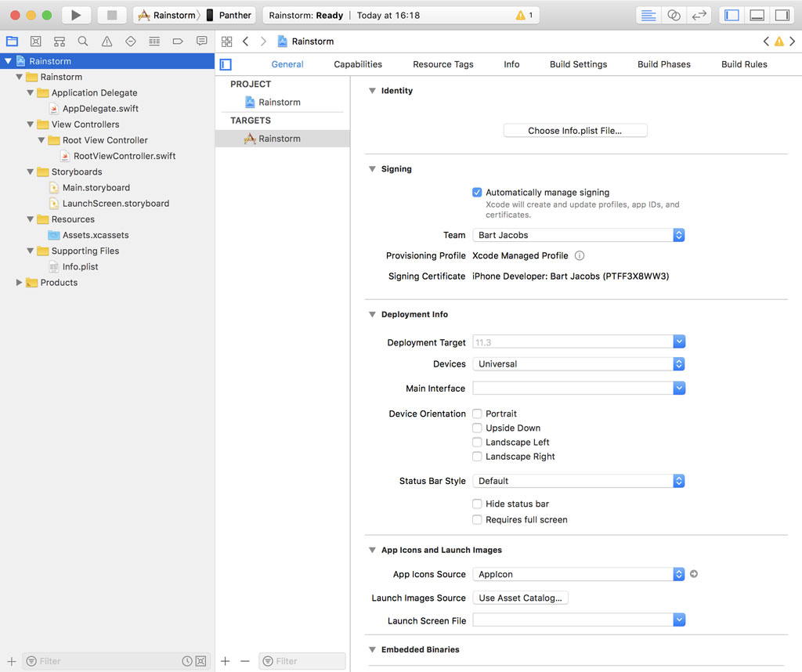Viewport: 802px width, 672px height.
Task: Run the Rainstorm app with the Play button
Action: pos(75,14)
